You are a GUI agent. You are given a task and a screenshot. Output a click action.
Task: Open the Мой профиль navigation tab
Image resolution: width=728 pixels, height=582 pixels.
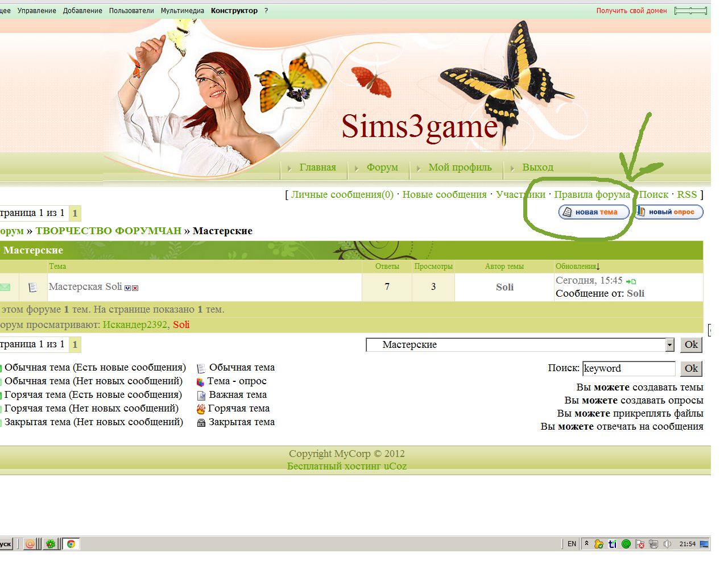[460, 167]
